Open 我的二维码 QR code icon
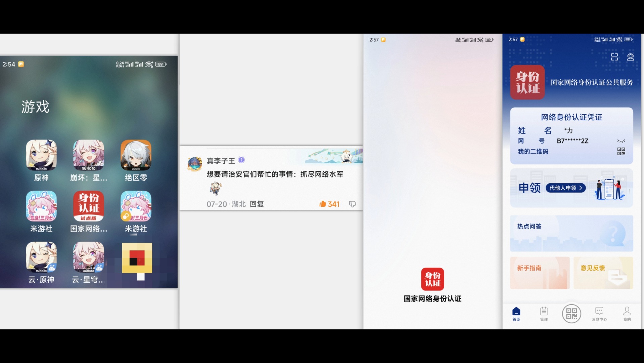Viewport: 644px width, 363px height. point(621,152)
